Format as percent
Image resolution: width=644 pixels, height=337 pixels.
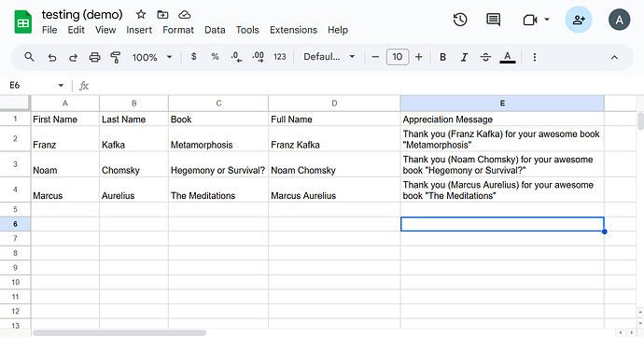click(x=215, y=57)
